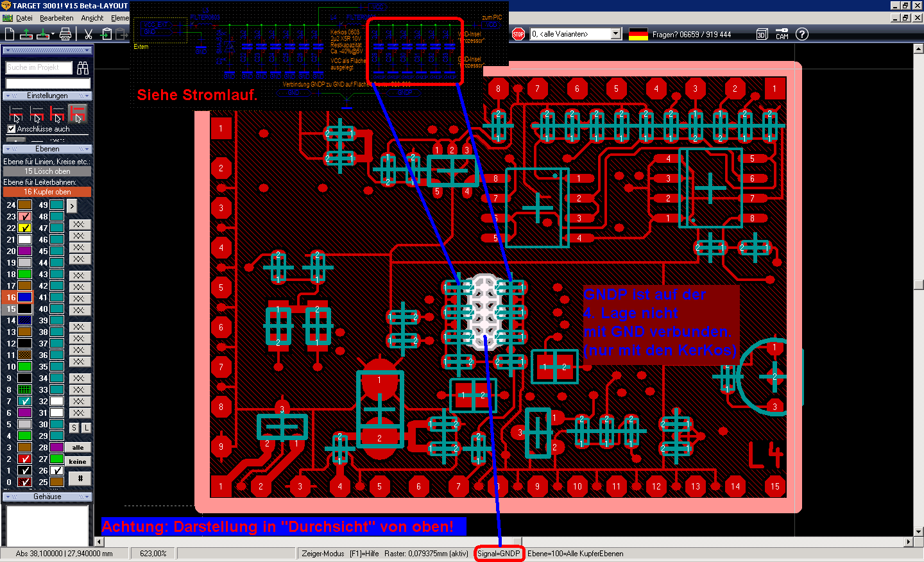Viewport: 924px width, 562px height.
Task: Select layer 16 blue color swatch
Action: click(24, 298)
